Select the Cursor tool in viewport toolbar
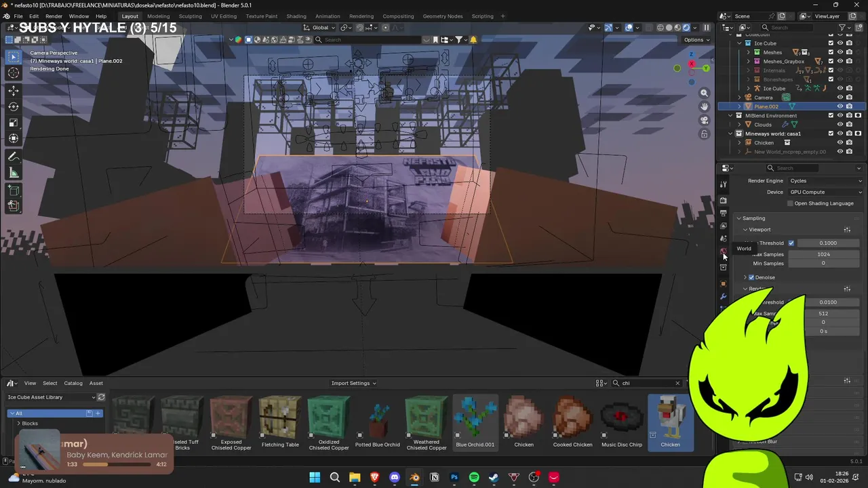This screenshot has width=868, height=488. pos(14,73)
